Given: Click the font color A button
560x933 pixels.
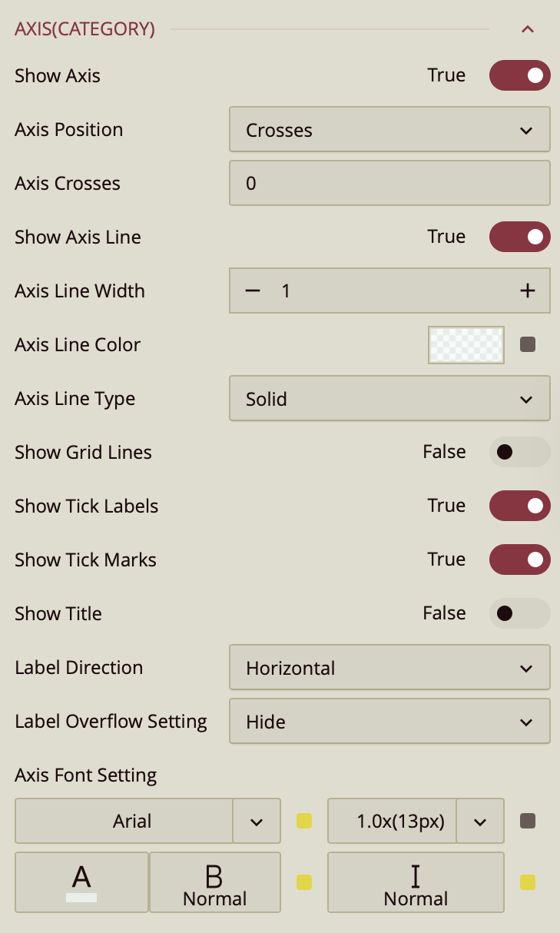Looking at the screenshot, I should (81, 882).
